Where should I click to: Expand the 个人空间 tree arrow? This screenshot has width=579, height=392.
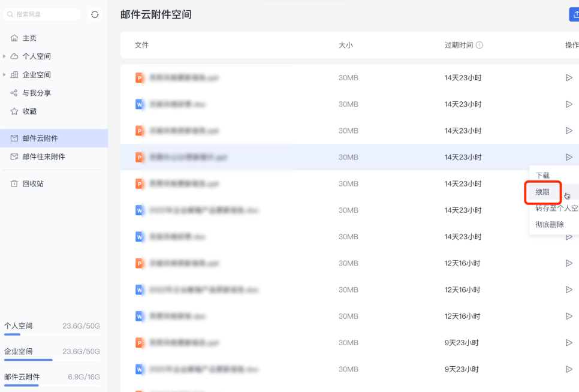(4, 56)
